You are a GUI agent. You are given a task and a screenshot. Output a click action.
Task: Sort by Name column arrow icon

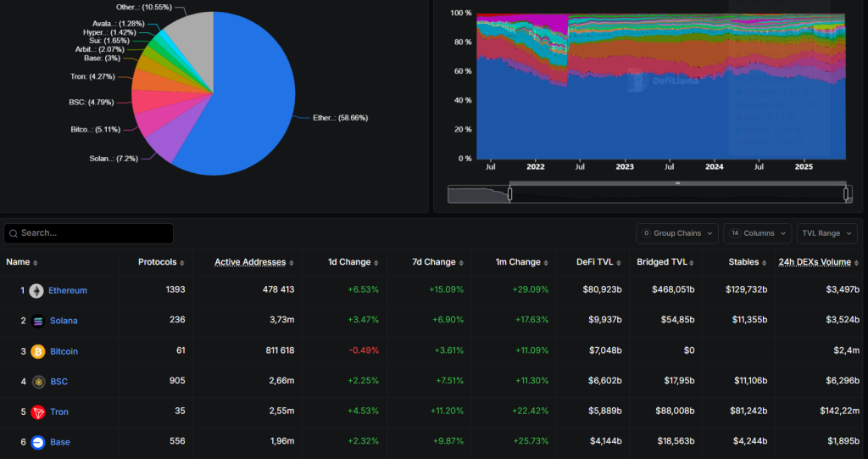(x=36, y=263)
